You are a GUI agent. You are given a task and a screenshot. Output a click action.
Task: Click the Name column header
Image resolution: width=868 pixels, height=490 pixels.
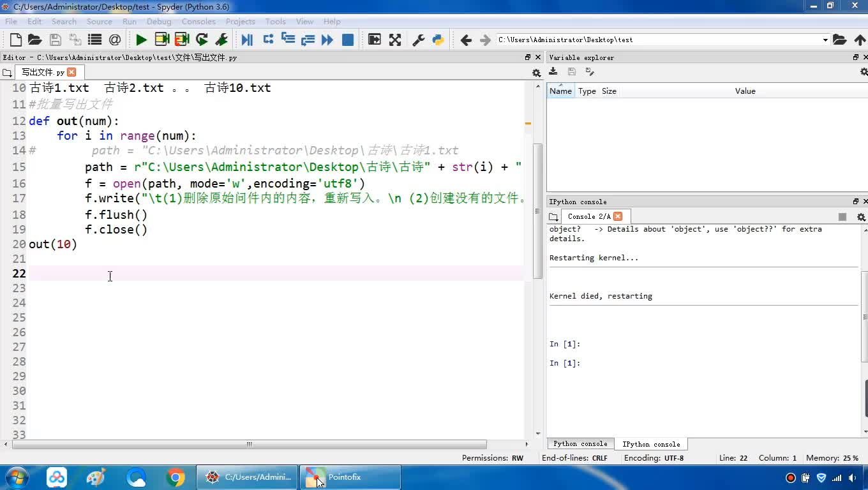[560, 91]
